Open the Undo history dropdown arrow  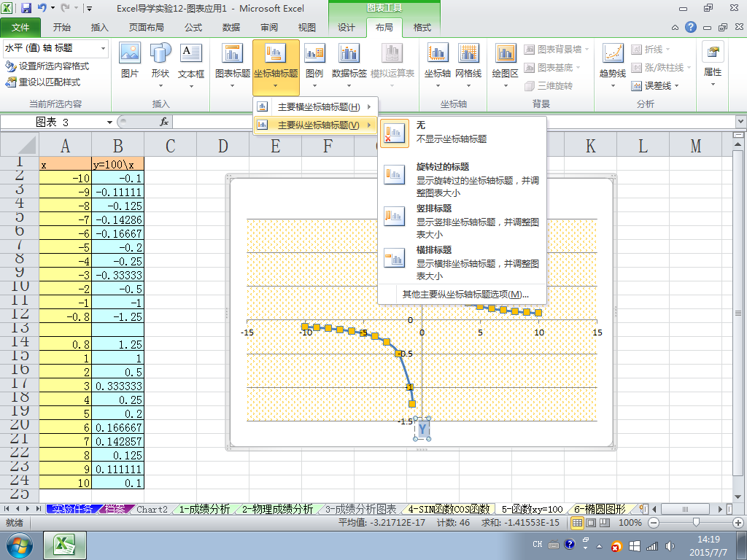53,7
